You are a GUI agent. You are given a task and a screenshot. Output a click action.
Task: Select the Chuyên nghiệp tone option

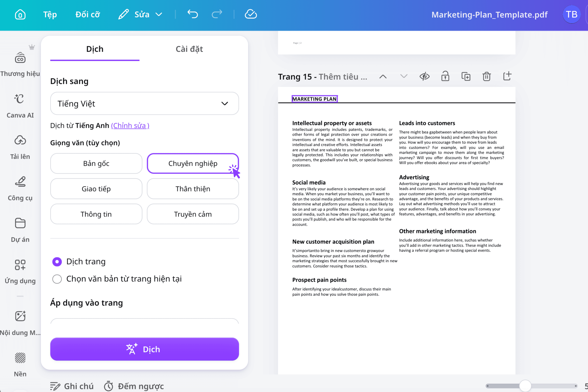193,163
